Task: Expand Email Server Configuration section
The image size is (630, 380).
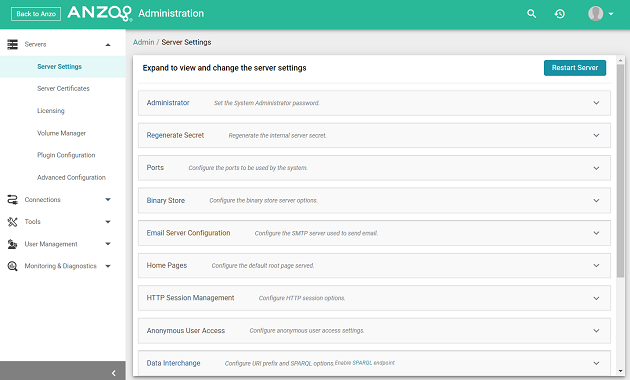Action: 374,233
